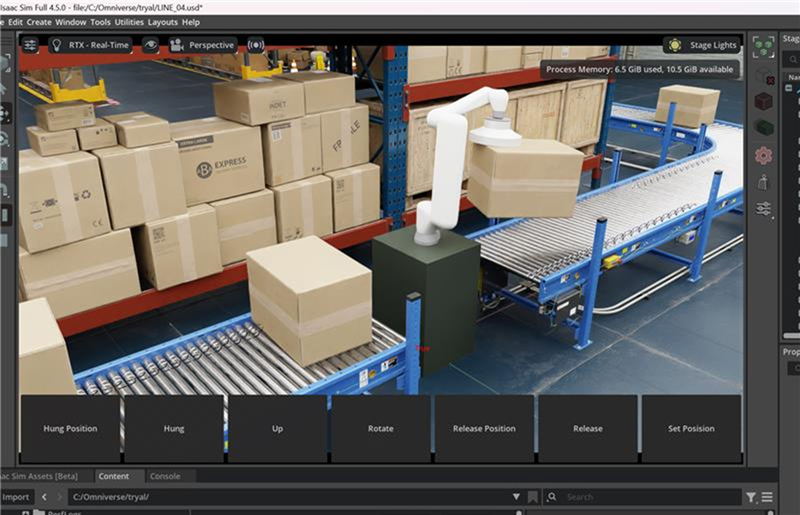800x515 pixels.
Task: Click the green bounding-box nodes icon
Action: (x=763, y=47)
